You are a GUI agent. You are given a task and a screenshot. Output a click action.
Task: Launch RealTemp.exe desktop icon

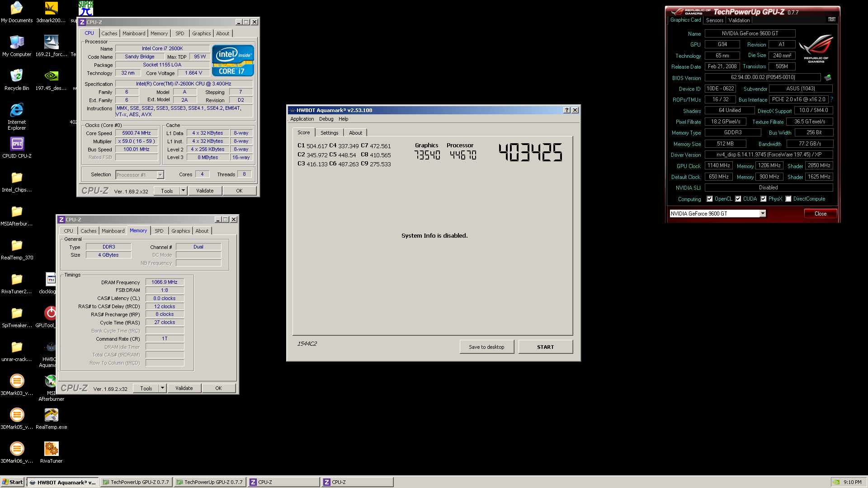tap(51, 419)
